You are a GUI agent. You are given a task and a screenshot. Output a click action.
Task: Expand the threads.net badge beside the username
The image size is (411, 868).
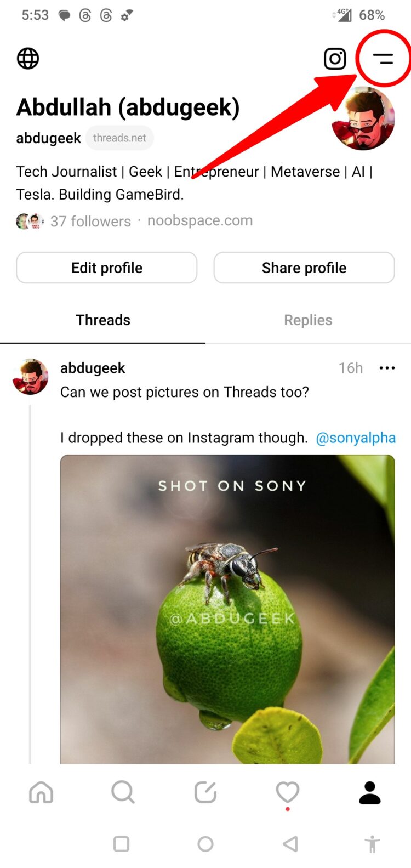(119, 138)
